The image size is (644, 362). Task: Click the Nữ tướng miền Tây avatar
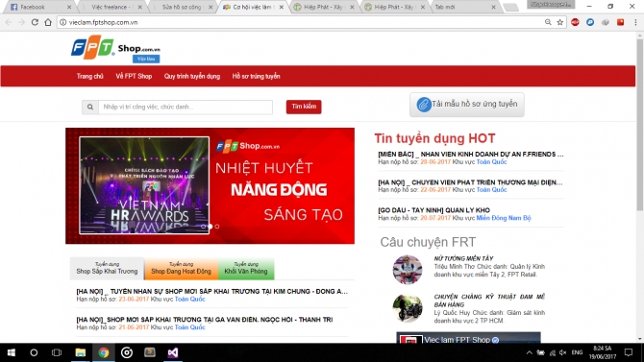407,270
